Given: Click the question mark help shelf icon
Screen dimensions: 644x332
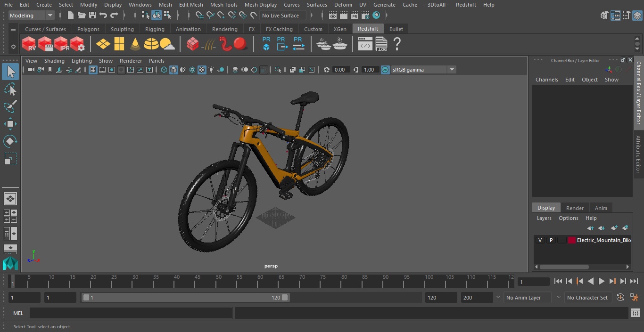Looking at the screenshot, I should point(397,44).
